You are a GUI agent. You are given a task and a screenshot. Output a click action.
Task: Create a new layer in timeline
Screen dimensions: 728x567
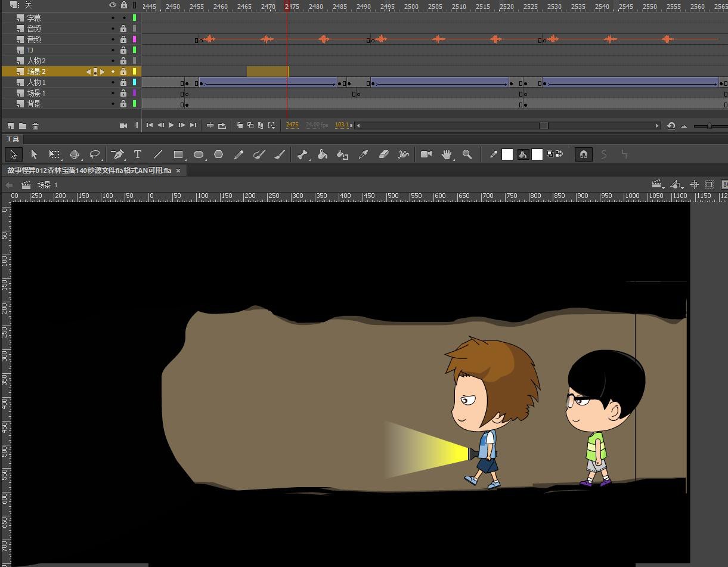[11, 126]
